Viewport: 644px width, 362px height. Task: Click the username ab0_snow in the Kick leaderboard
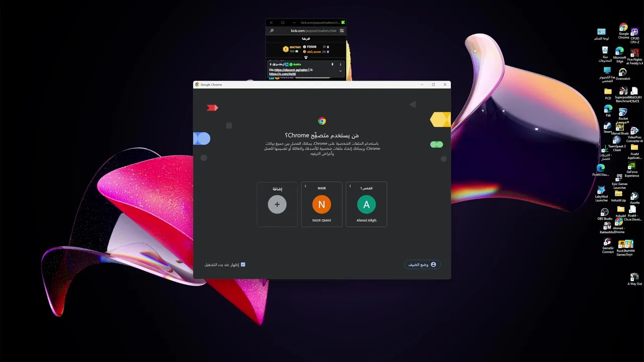[x=314, y=52]
